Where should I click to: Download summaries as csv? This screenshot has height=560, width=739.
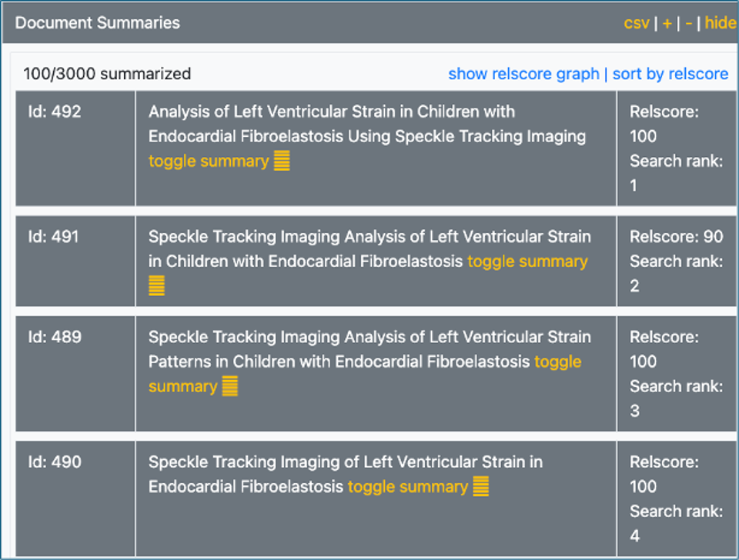click(636, 23)
